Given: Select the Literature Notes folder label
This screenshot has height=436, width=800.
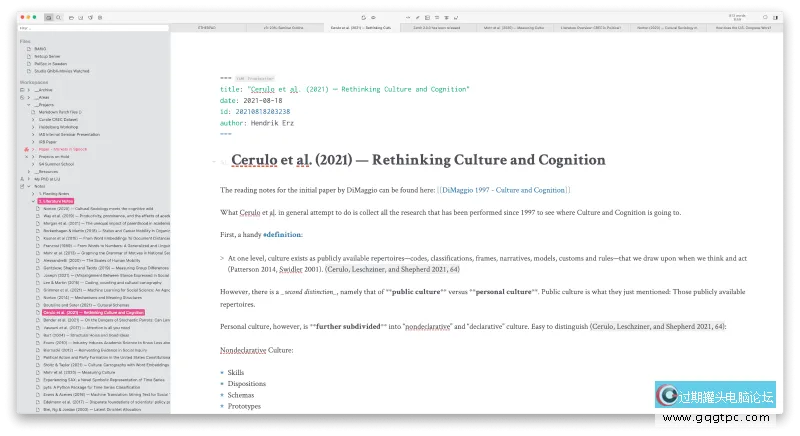Looking at the screenshot, I should click(x=56, y=201).
